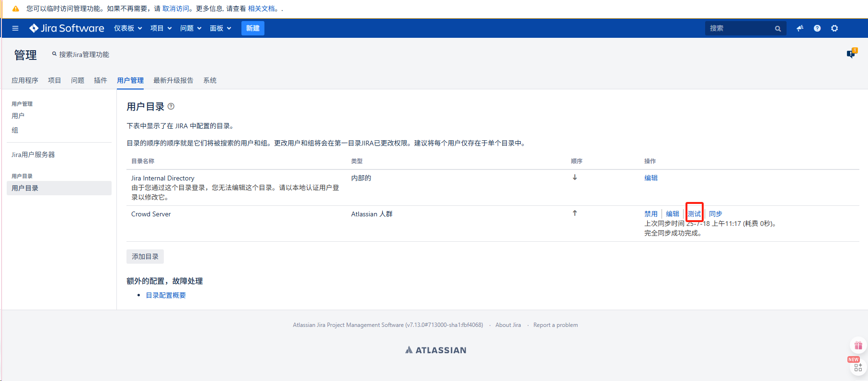Click the 操作 column header
The width and height of the screenshot is (868, 381).
pos(650,161)
